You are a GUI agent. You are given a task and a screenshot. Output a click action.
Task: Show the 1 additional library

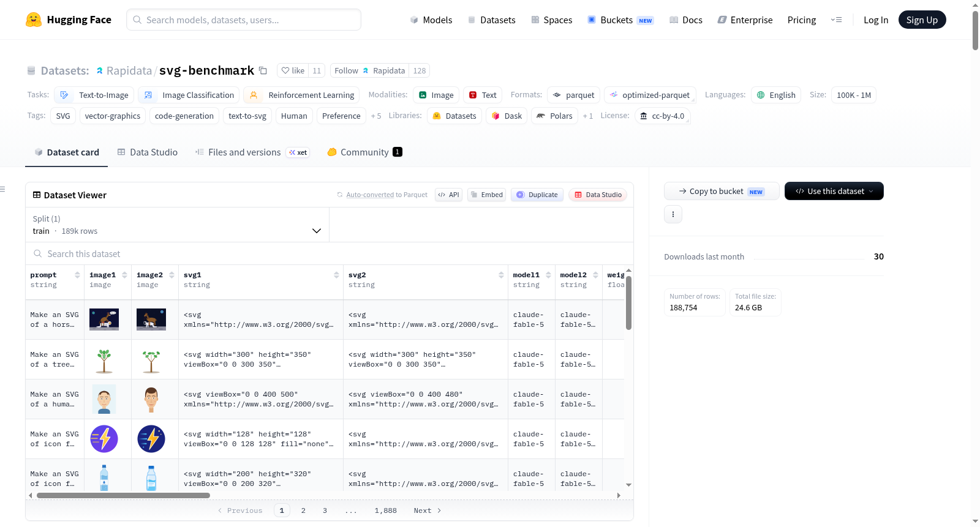coord(587,116)
